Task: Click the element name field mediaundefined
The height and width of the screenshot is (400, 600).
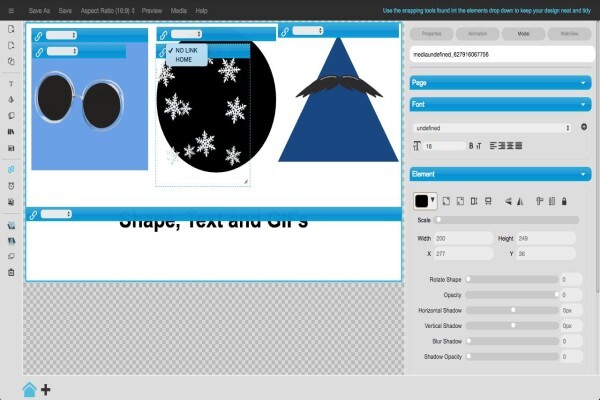Action: tap(502, 55)
